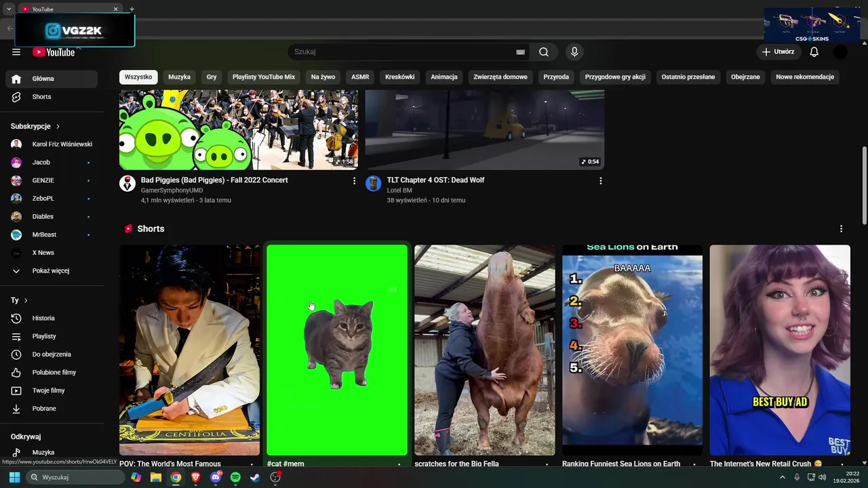Image resolution: width=868 pixels, height=488 pixels.
Task: Select the Kreskówki filter chip
Action: [400, 77]
